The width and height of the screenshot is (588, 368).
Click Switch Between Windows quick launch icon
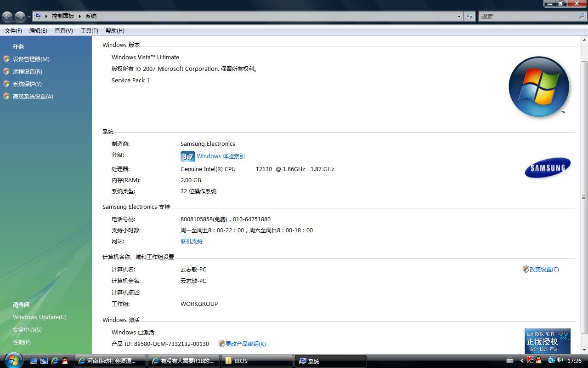click(44, 361)
